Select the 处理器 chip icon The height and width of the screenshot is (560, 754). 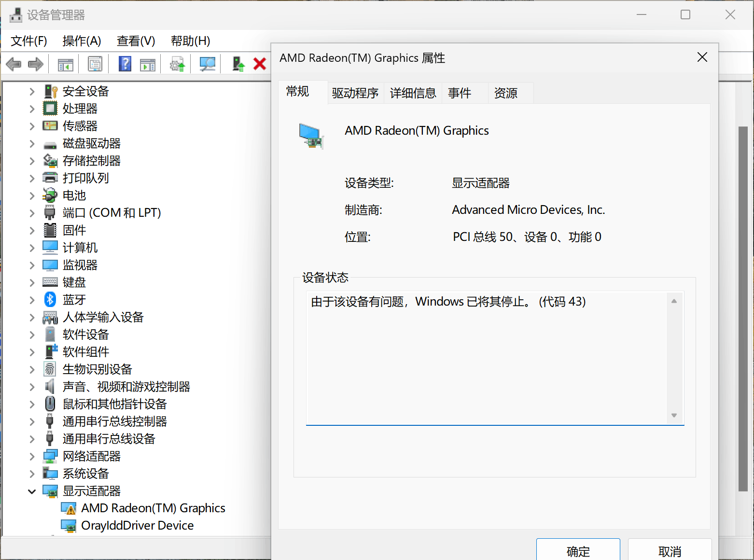point(50,109)
